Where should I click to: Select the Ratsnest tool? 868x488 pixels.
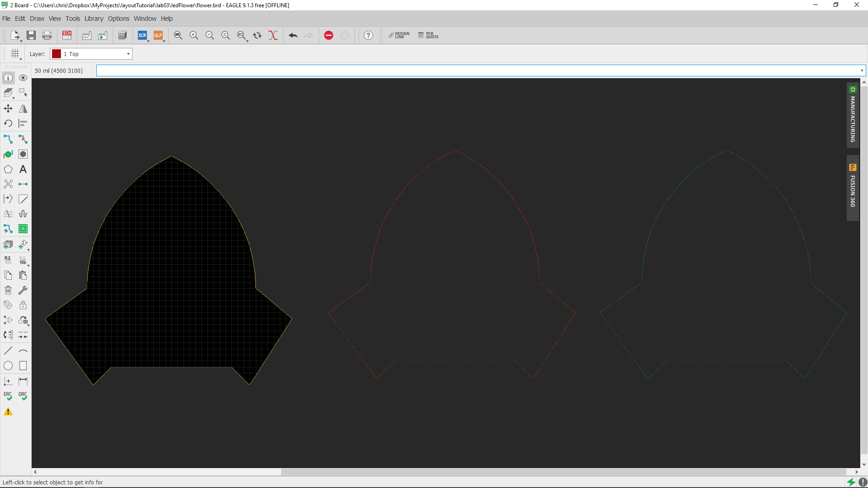pyautogui.click(x=8, y=184)
